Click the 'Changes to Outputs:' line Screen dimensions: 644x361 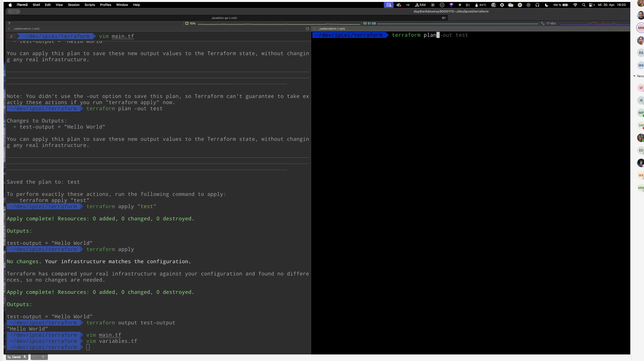coord(37,121)
